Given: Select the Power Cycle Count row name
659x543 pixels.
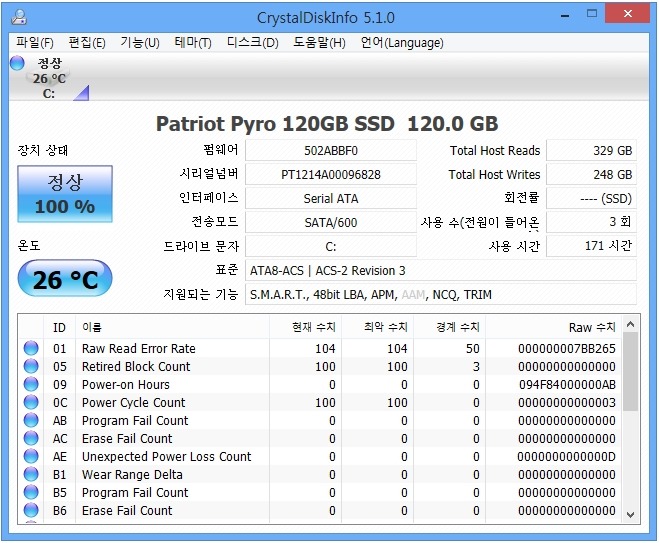Looking at the screenshot, I should tap(134, 403).
